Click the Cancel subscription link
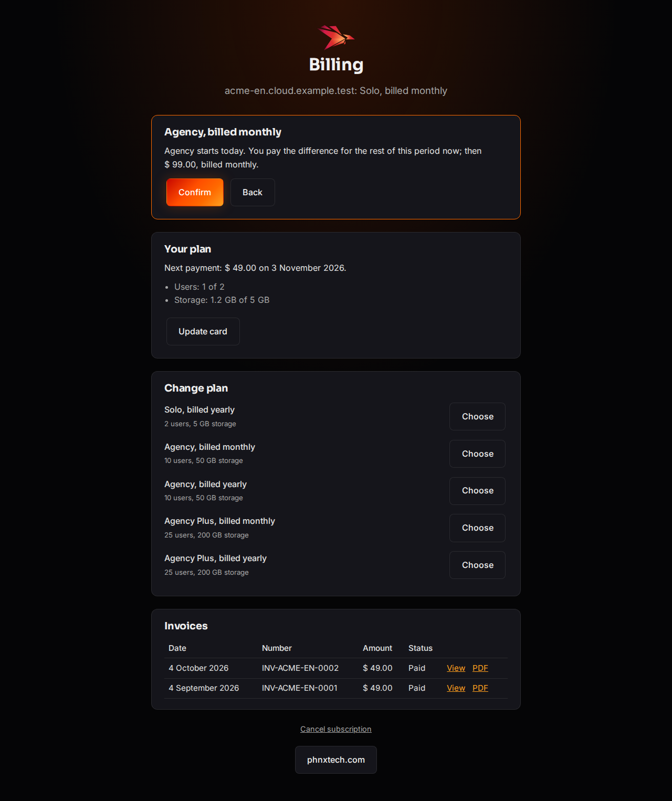This screenshot has height=801, width=672. [336, 729]
